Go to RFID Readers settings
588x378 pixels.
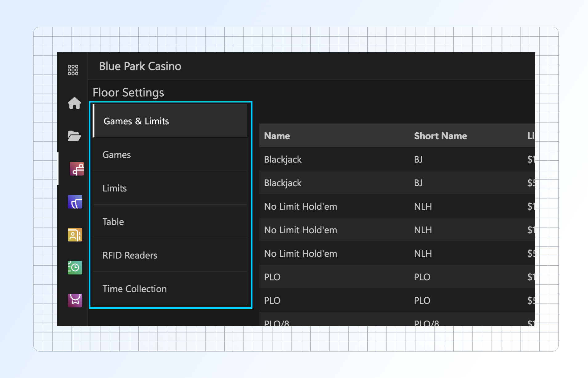click(x=170, y=255)
